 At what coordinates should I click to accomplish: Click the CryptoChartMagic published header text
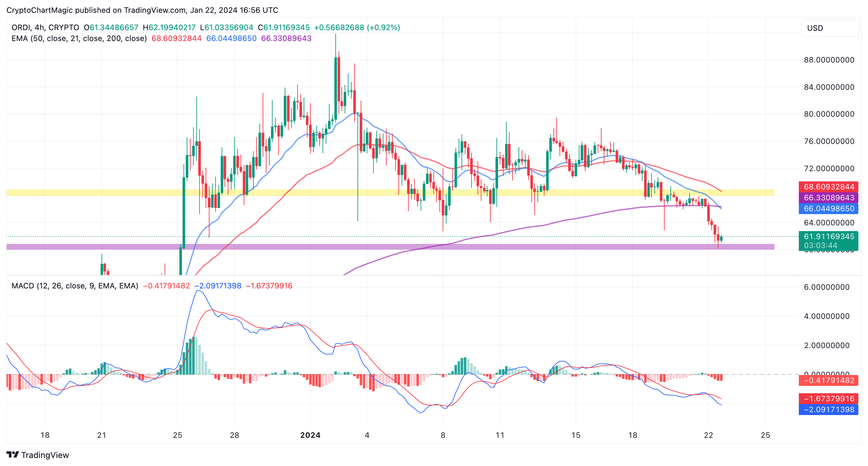(142, 10)
